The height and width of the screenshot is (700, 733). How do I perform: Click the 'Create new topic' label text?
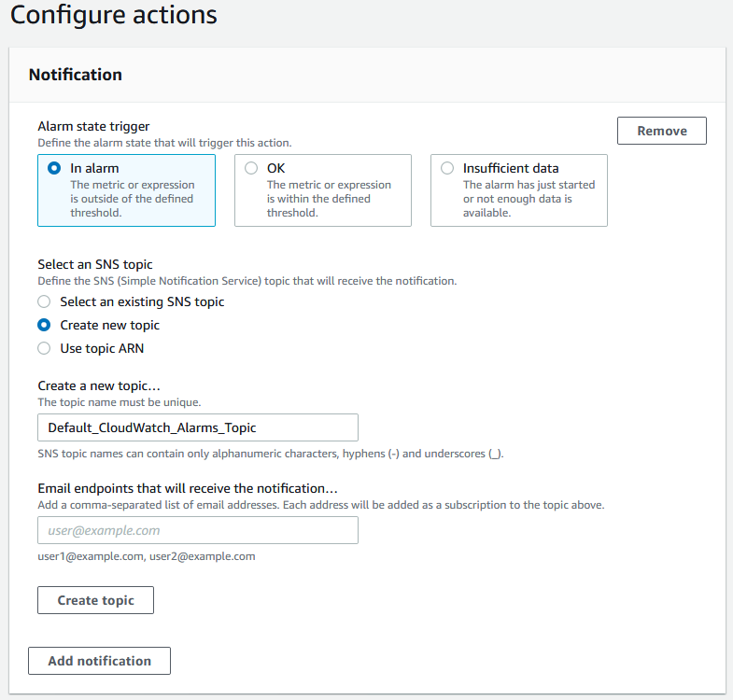110,325
